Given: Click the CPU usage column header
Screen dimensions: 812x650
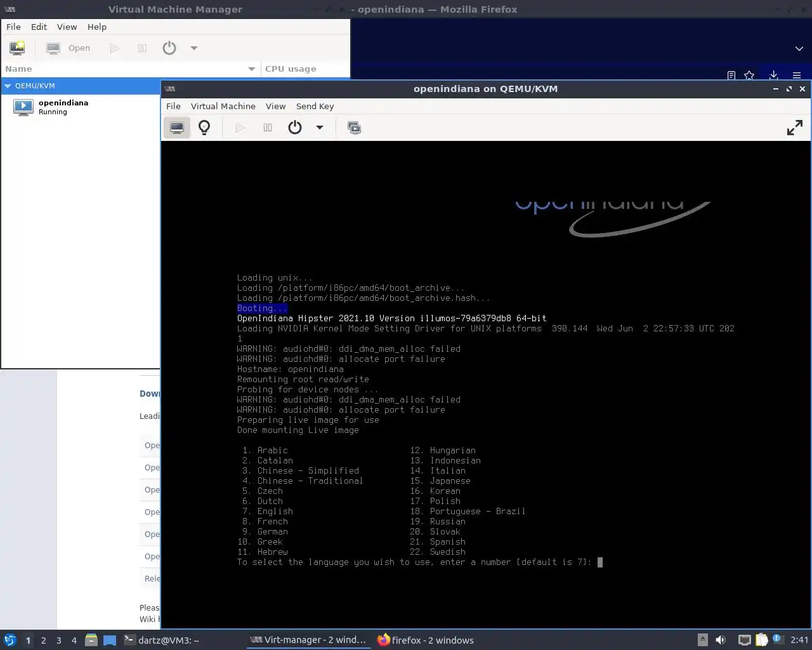Looking at the screenshot, I should point(305,69).
